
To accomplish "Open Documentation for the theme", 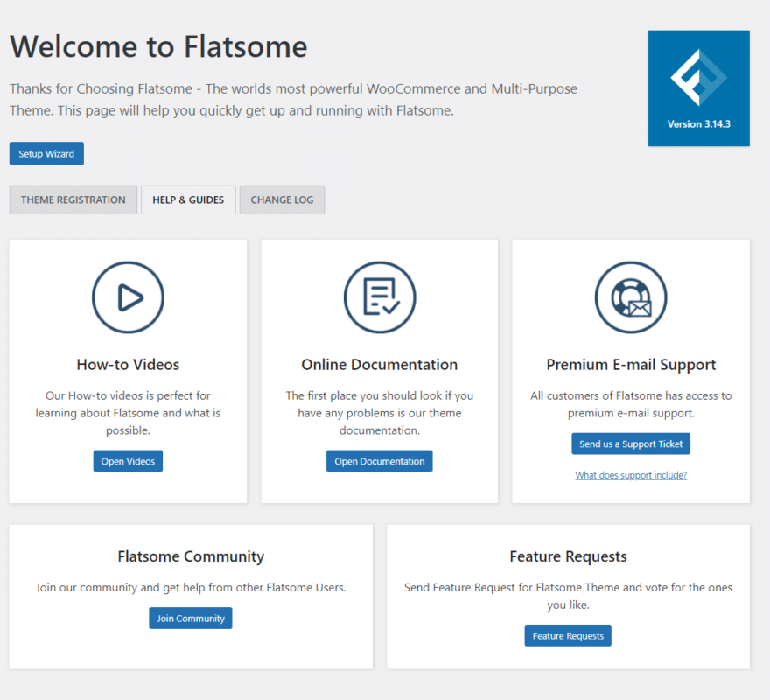I will (x=379, y=461).
